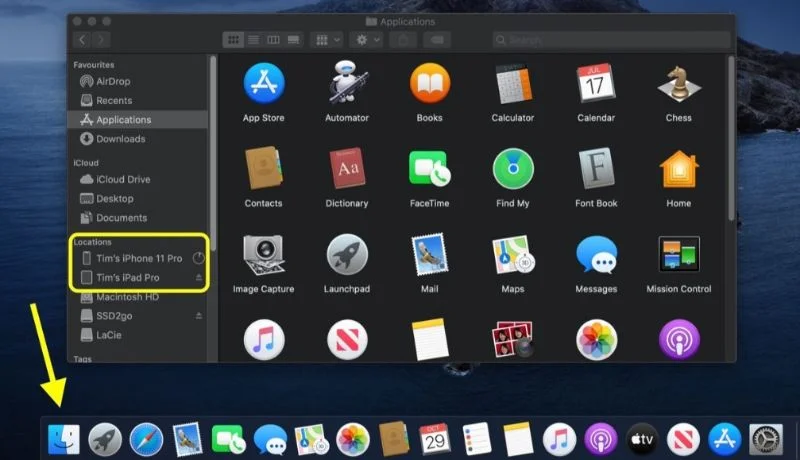Open System Preferences from the Dock
Screen dimensions: 800x460
point(766,439)
